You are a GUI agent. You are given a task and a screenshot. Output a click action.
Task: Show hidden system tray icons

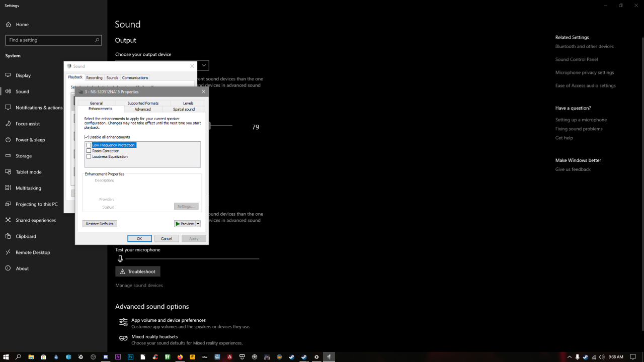click(569, 357)
